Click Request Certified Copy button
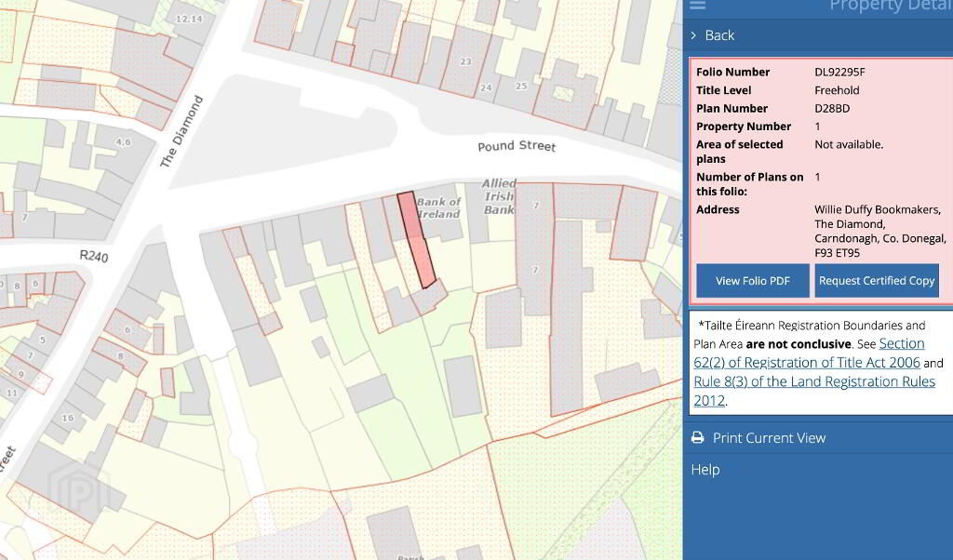This screenshot has width=953, height=560. point(876,281)
